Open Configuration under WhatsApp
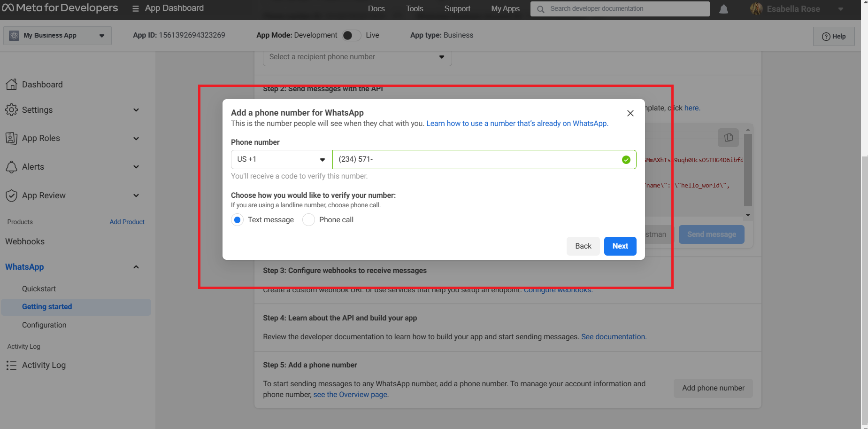 (x=44, y=325)
